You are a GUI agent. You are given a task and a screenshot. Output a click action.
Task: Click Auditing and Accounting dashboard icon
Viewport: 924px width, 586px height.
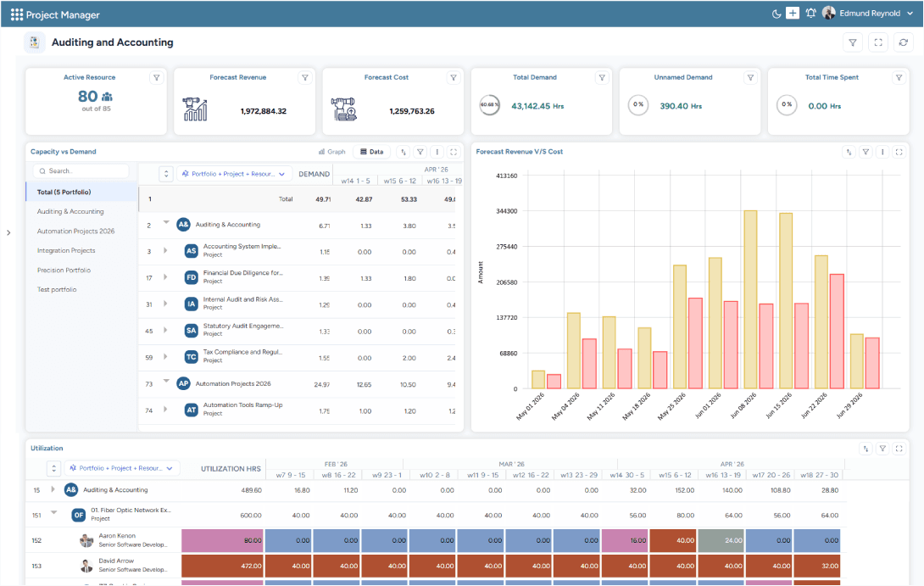coord(34,42)
